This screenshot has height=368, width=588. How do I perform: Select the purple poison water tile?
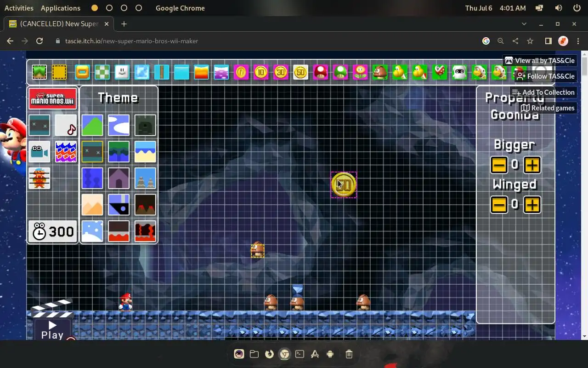(x=221, y=72)
